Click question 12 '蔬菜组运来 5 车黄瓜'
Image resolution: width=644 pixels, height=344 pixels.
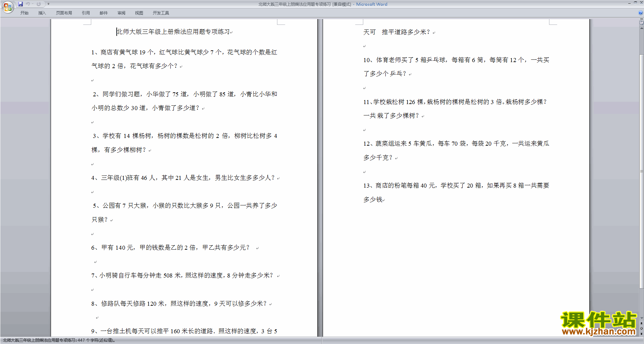click(x=456, y=144)
